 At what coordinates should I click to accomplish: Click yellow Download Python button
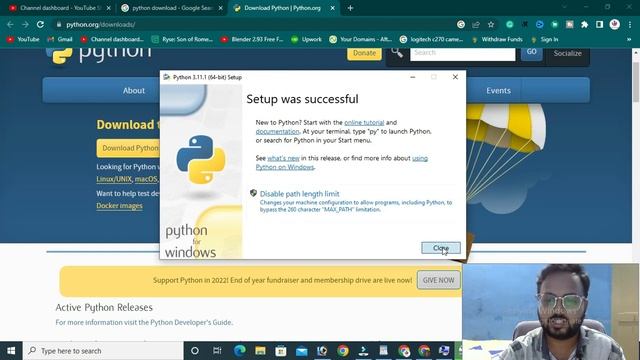tap(128, 148)
